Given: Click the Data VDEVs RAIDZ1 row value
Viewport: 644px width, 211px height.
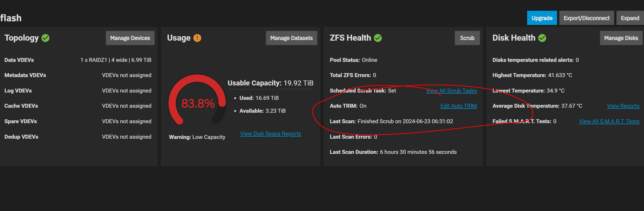Looking at the screenshot, I should [116, 60].
